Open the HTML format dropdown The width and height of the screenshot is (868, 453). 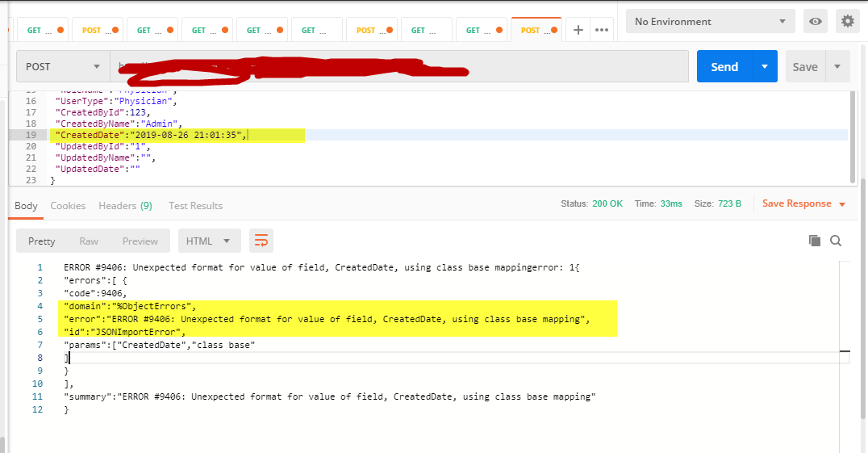[x=209, y=241]
